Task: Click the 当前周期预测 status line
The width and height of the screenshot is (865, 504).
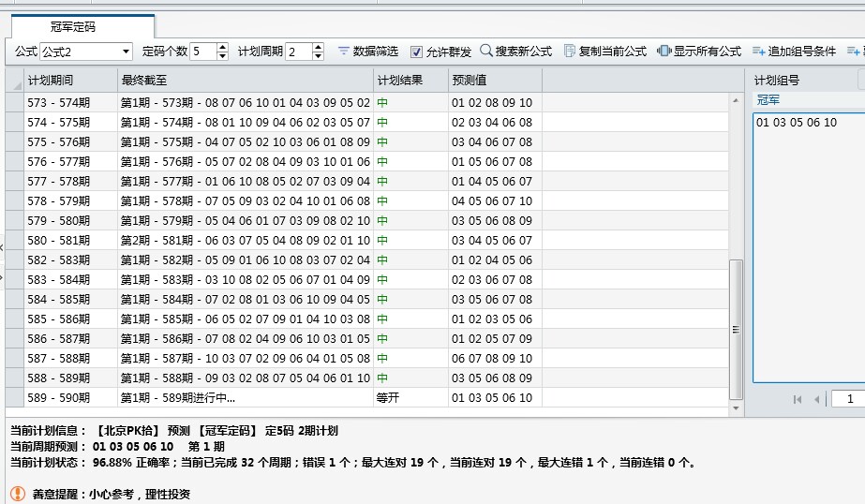Action: coord(117,446)
